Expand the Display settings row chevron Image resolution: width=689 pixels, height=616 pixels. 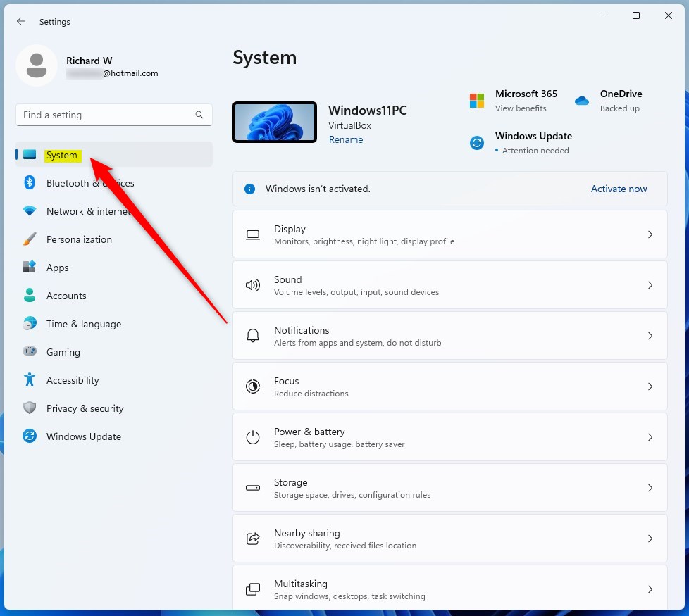[x=650, y=234]
